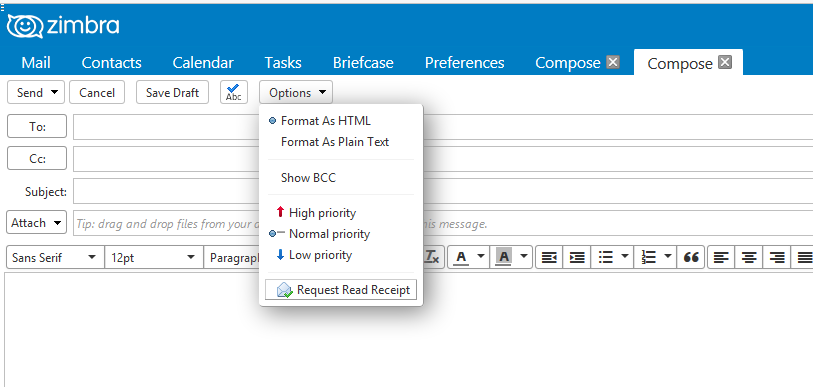813x387 pixels.
Task: Switch to the Tasks tab
Action: point(283,63)
